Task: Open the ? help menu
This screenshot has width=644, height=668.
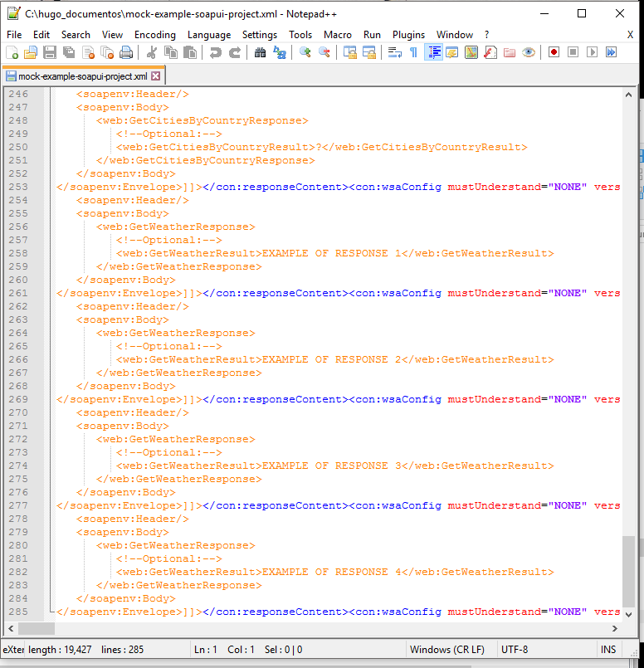Action: click(x=487, y=35)
